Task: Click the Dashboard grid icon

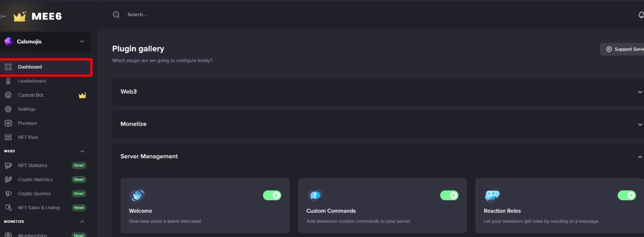Action: click(x=8, y=67)
